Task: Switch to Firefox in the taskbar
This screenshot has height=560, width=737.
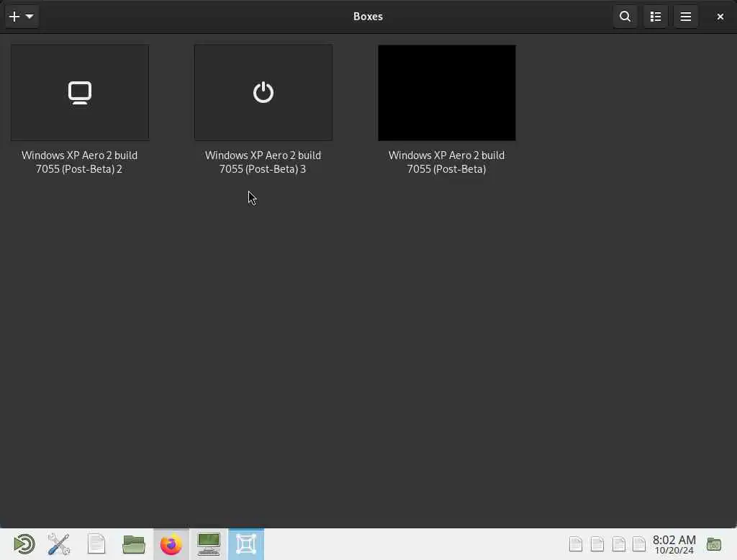Action: tap(171, 544)
